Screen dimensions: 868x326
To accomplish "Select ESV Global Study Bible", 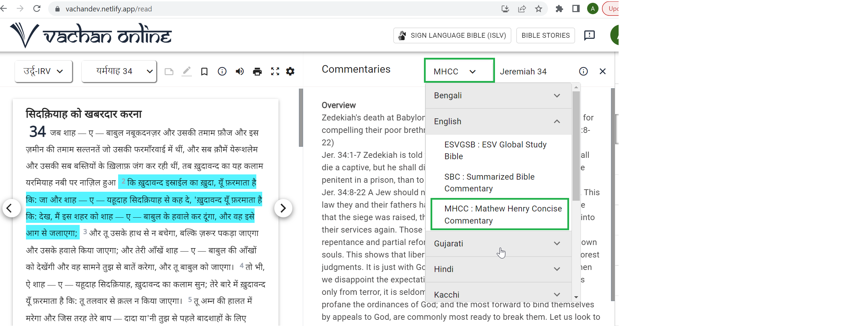I will point(495,151).
